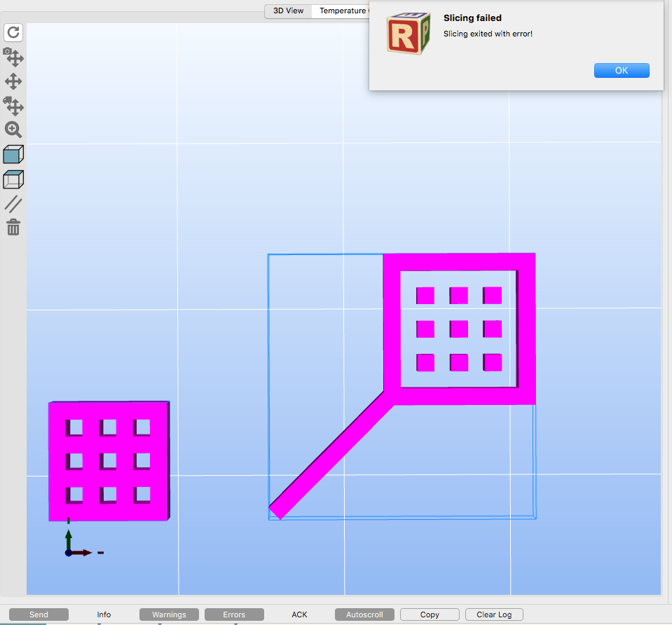The height and width of the screenshot is (625, 672).
Task: Click the reset view refresh icon
Action: coord(13,32)
